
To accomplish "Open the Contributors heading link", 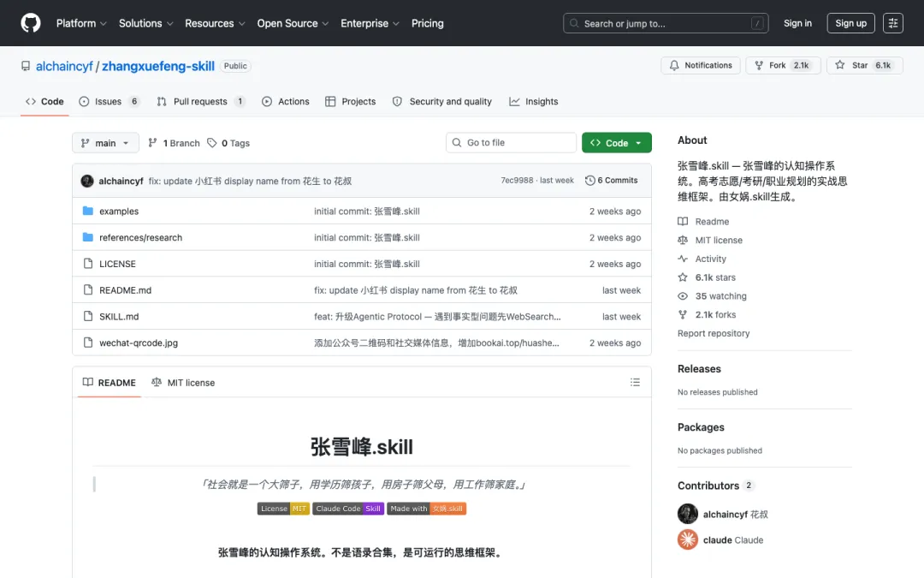I will [x=715, y=486].
